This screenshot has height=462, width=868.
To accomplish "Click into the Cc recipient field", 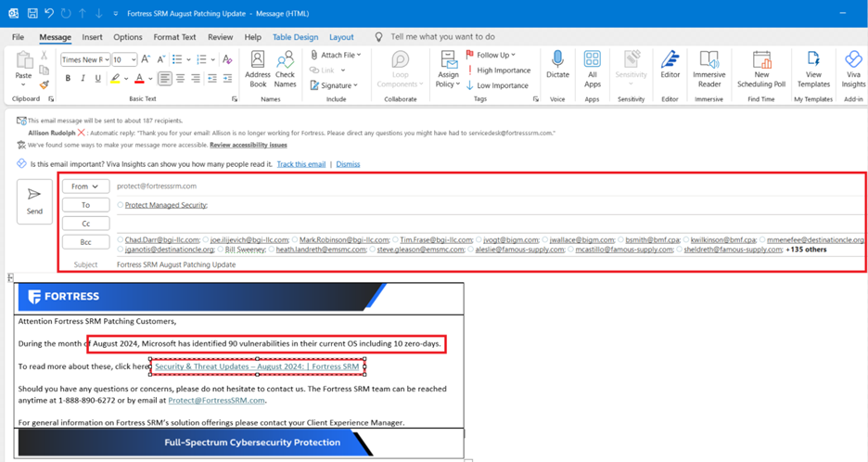I will pos(464,224).
